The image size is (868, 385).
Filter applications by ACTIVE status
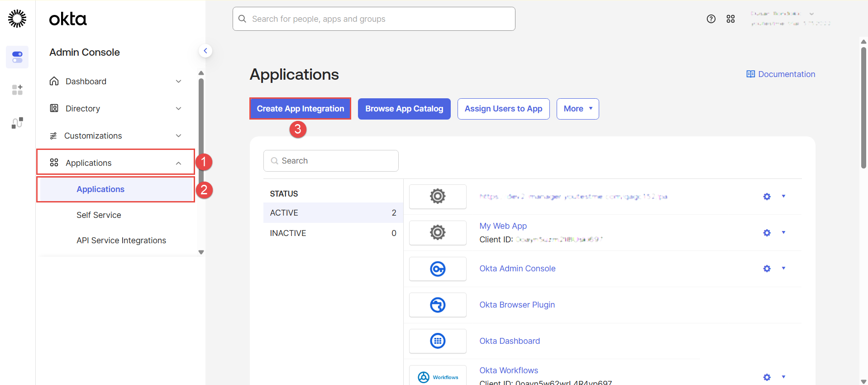click(x=333, y=213)
